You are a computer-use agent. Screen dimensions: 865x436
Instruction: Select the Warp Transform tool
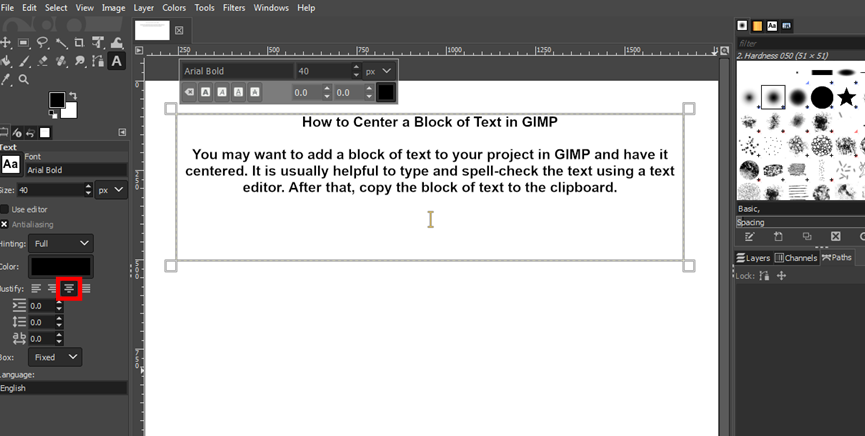coord(116,42)
